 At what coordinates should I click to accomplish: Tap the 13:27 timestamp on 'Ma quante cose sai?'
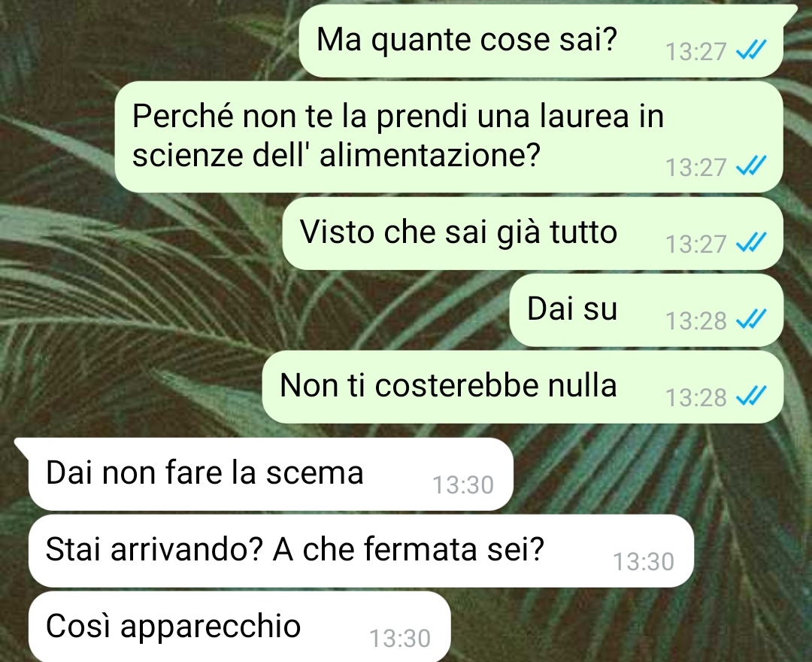pyautogui.click(x=695, y=51)
